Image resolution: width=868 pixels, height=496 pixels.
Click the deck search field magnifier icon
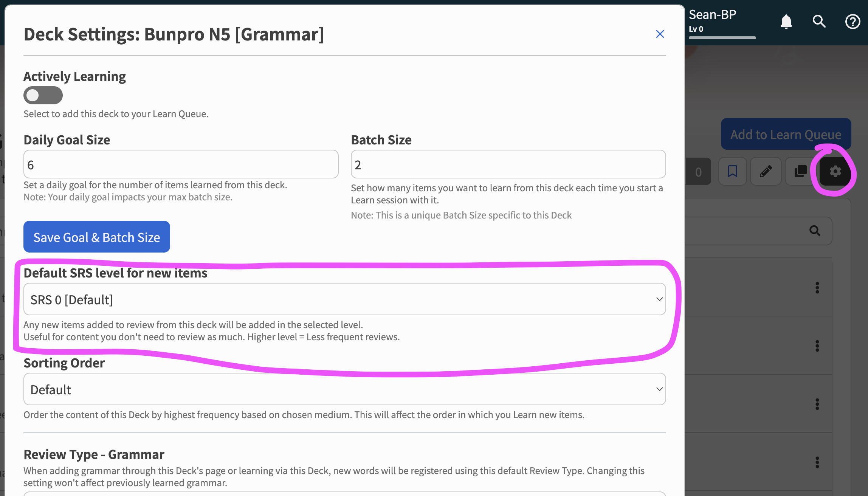point(815,231)
